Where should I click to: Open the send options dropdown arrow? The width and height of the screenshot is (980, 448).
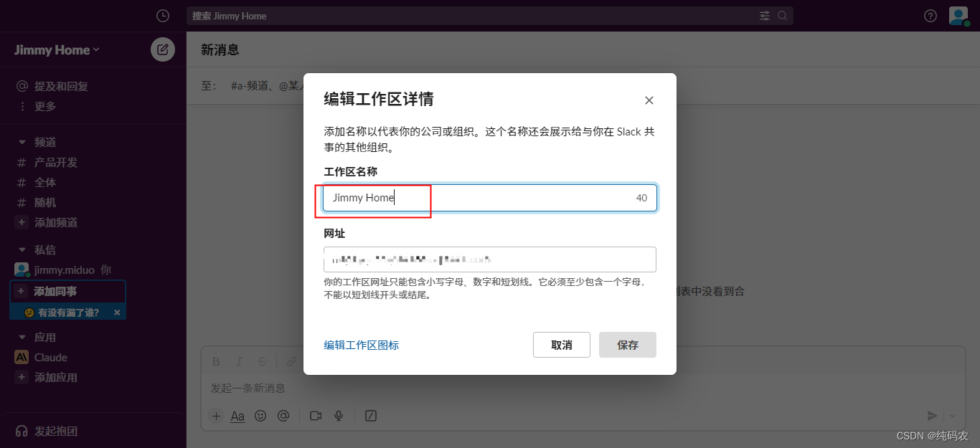953,416
